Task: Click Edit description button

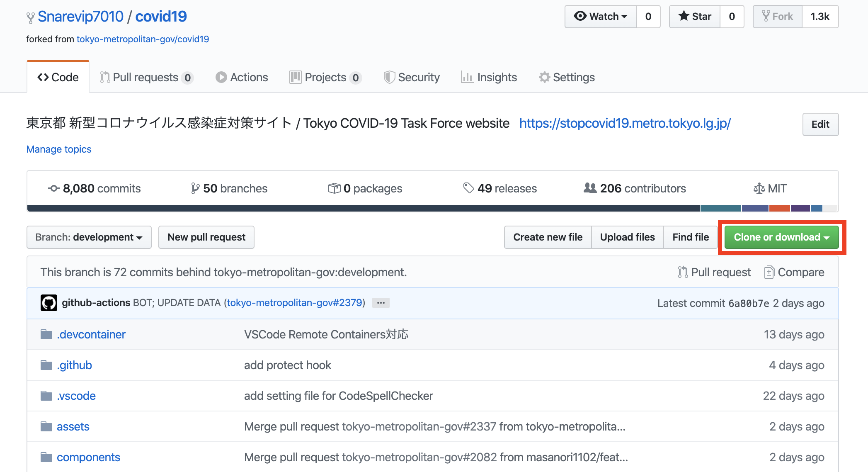Action: point(820,124)
